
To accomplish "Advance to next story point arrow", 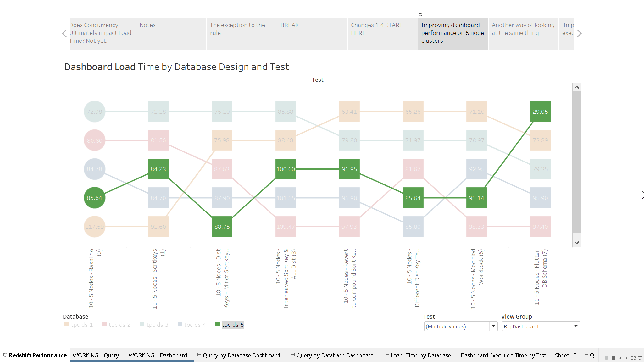I will click(579, 33).
